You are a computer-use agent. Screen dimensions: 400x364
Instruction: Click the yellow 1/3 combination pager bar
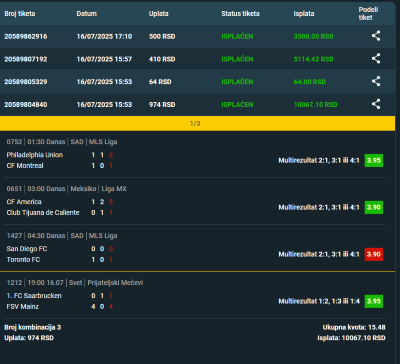point(197,124)
